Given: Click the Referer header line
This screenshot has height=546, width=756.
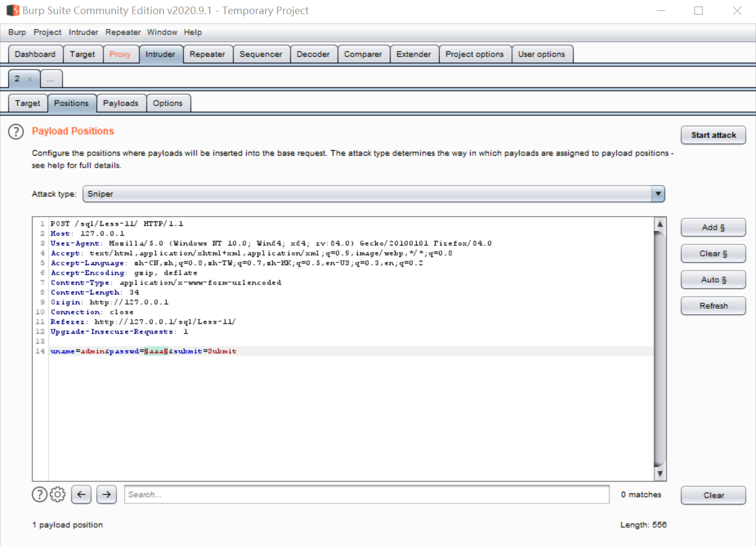Looking at the screenshot, I should click(143, 322).
